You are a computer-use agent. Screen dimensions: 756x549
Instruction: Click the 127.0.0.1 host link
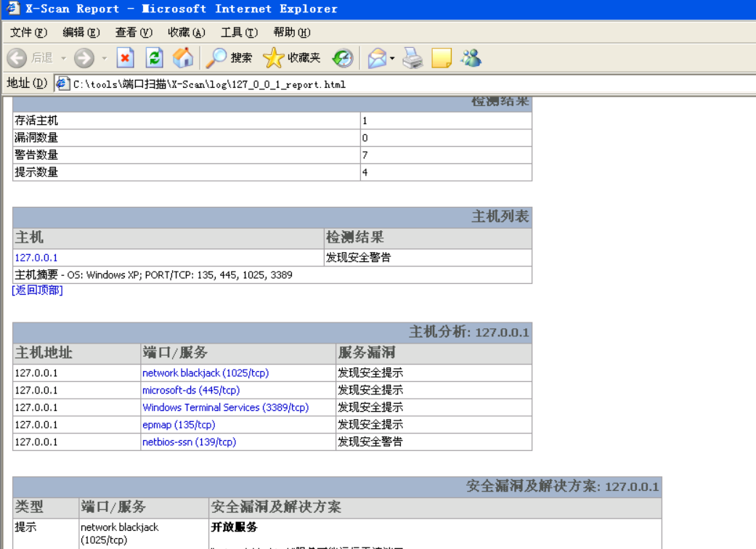coord(36,257)
